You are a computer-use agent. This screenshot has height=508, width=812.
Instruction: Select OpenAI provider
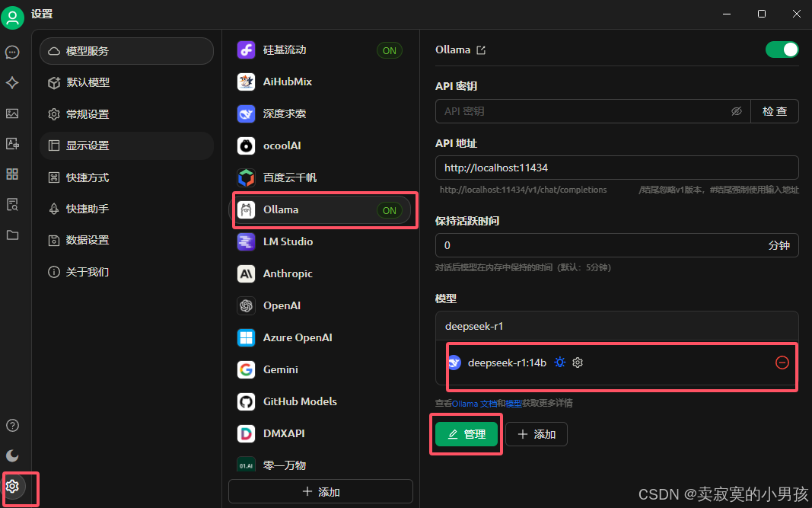pyautogui.click(x=320, y=306)
